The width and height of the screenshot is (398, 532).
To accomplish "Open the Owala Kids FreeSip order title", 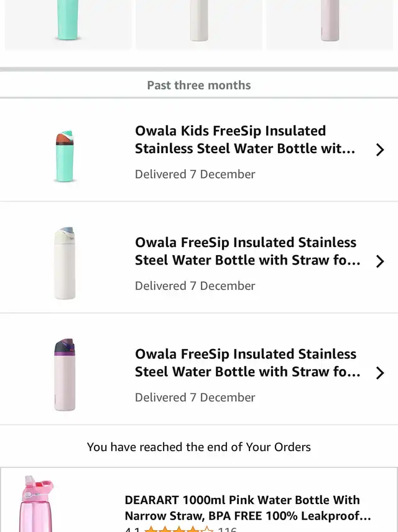I will 245,140.
